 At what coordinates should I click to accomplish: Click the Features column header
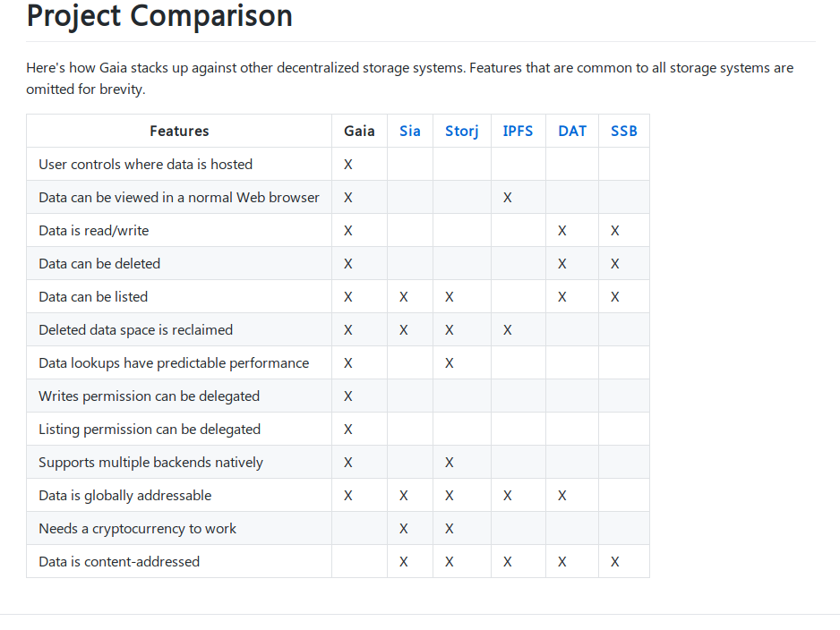pos(179,131)
